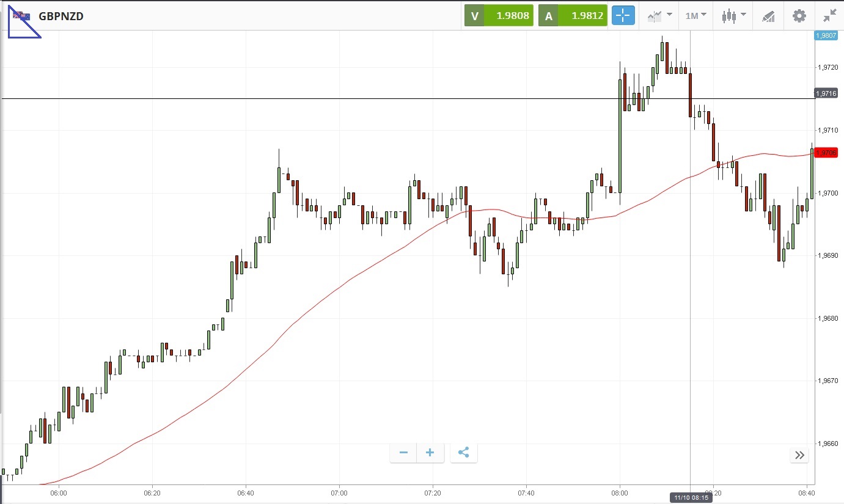Click the 07:00 time axis label

(339, 492)
